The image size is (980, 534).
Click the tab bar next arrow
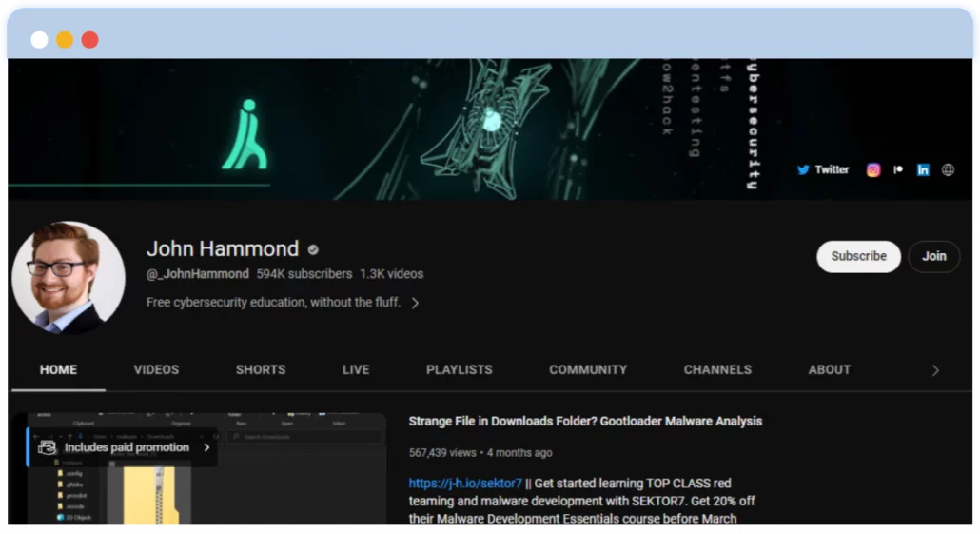point(935,371)
